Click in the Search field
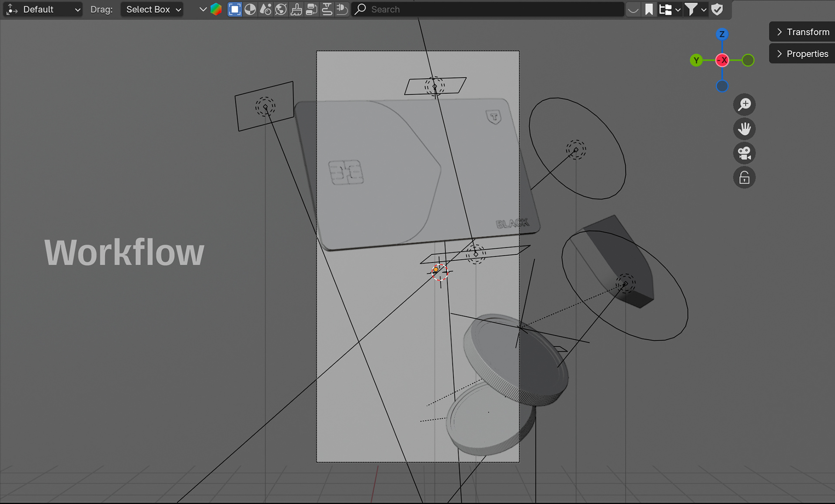 [x=488, y=9]
